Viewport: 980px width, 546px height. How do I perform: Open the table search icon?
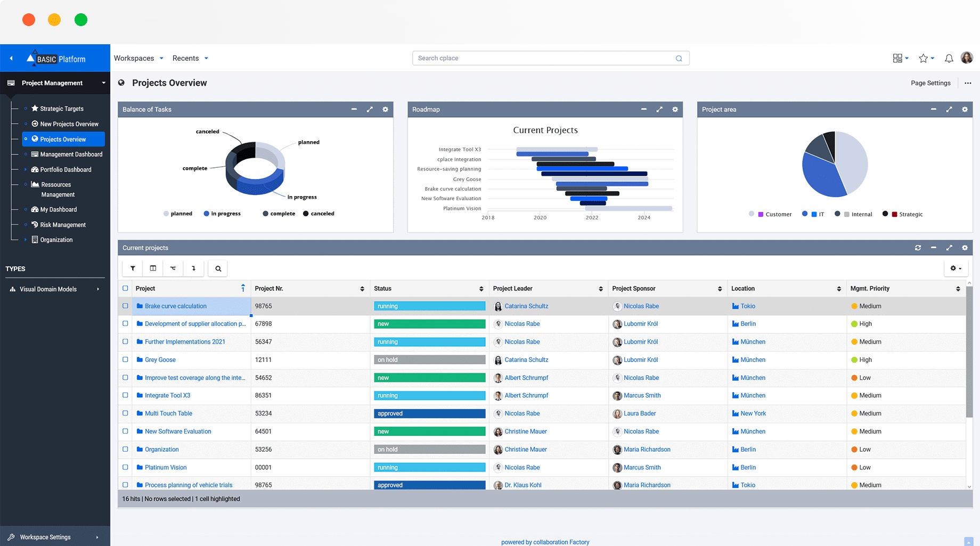pyautogui.click(x=217, y=268)
